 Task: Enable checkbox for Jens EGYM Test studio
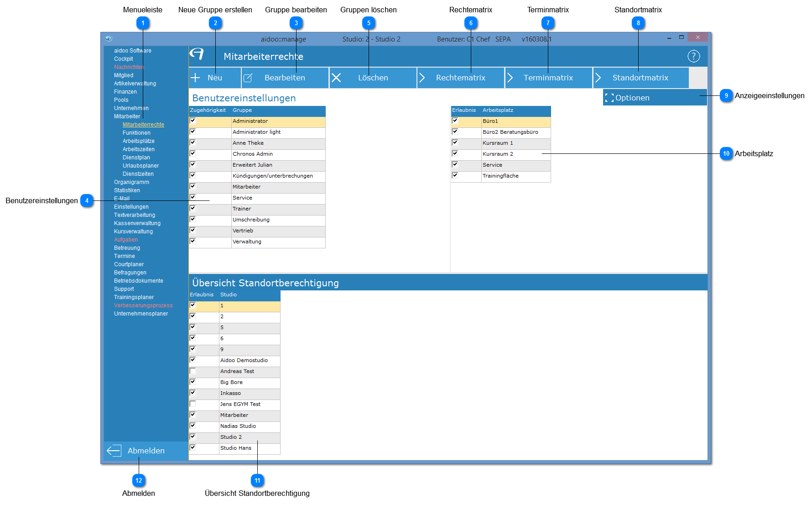pyautogui.click(x=193, y=404)
